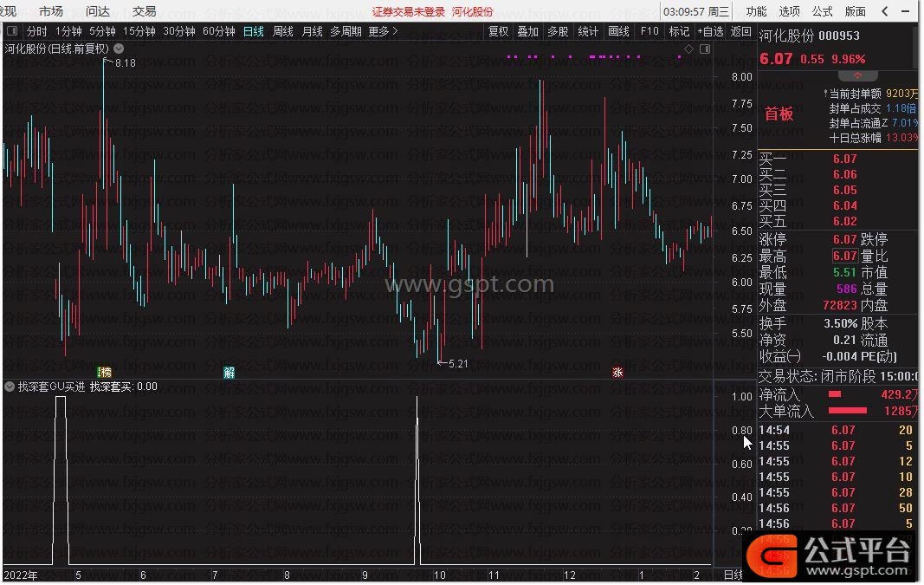
Task: Open the 找深套GU买进 indicator settings dropdown
Action: tap(10, 387)
